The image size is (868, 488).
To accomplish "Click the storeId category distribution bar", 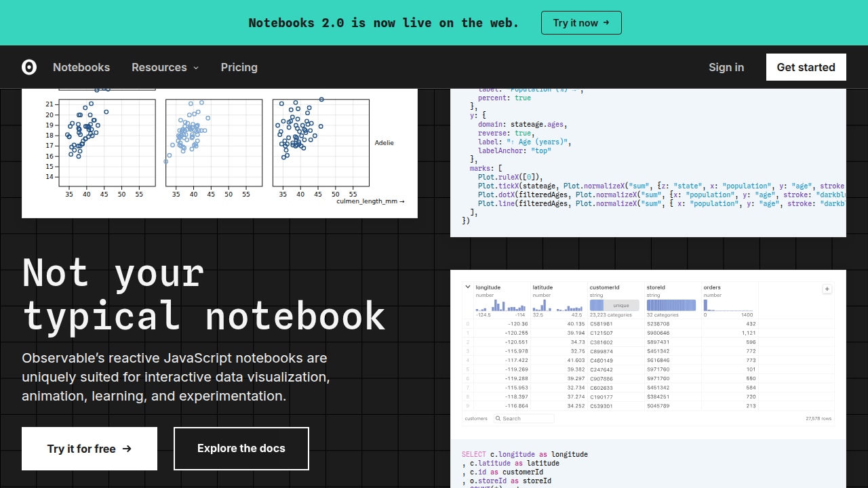I will coord(671,306).
